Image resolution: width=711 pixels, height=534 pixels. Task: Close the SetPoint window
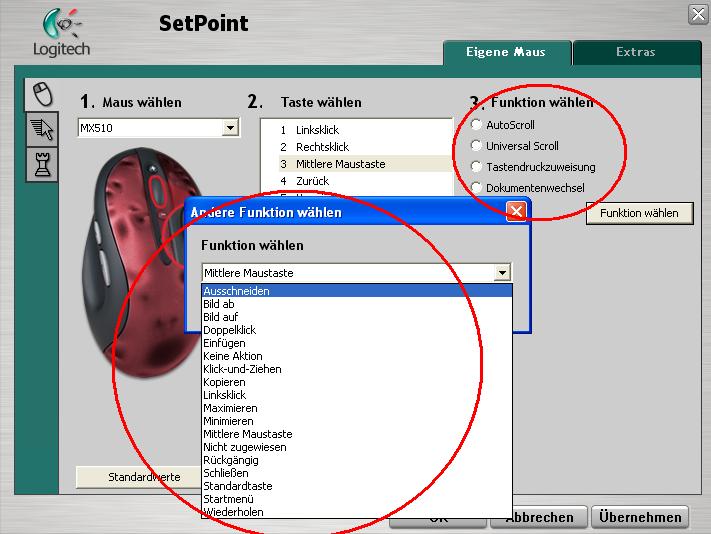[x=698, y=15]
